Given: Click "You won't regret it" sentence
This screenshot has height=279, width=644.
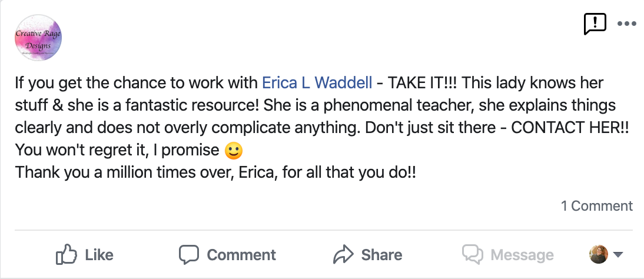Looking at the screenshot, I should click(x=118, y=151).
